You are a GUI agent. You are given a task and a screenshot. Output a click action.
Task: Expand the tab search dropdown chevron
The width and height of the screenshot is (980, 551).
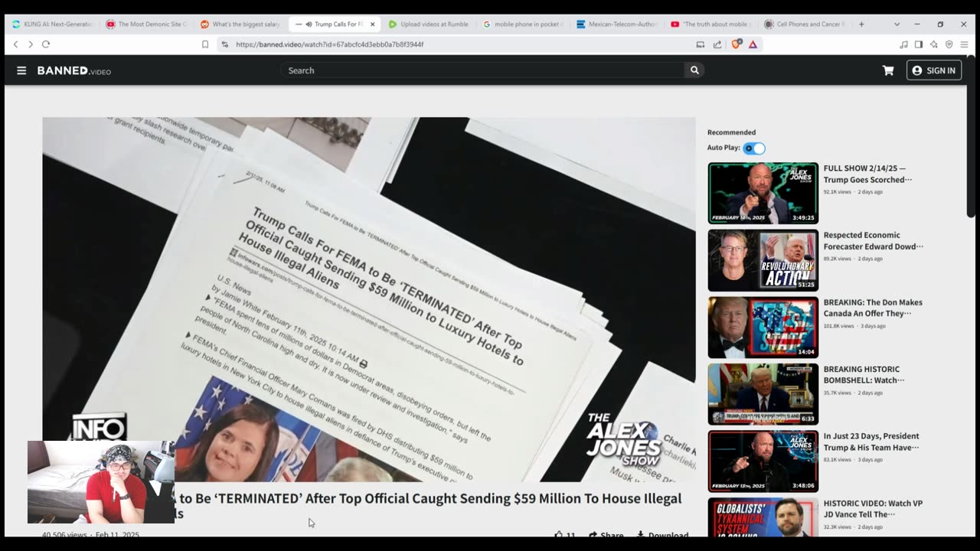[x=897, y=24]
